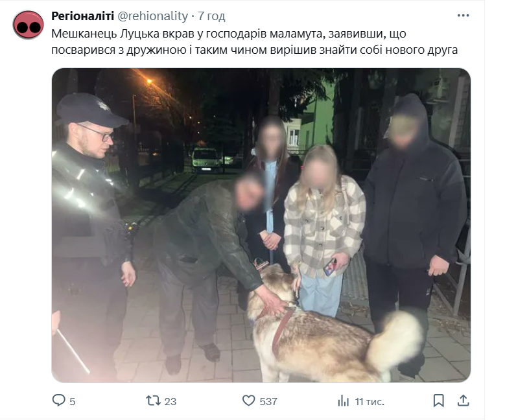Open the 7 год timestamp link
Screen dimensions: 505x420
211,16
